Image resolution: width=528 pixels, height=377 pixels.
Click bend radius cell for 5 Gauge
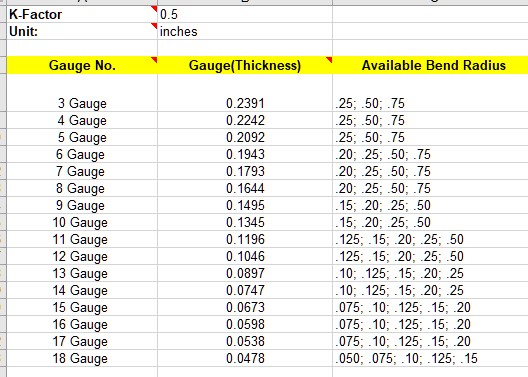430,137
